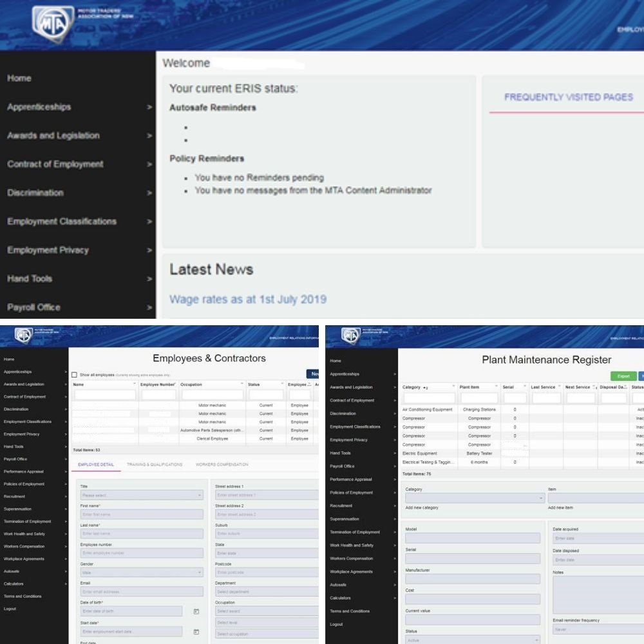Click the MTA logo in the Welcome page banner
The width and height of the screenshot is (644, 644).
click(x=53, y=23)
